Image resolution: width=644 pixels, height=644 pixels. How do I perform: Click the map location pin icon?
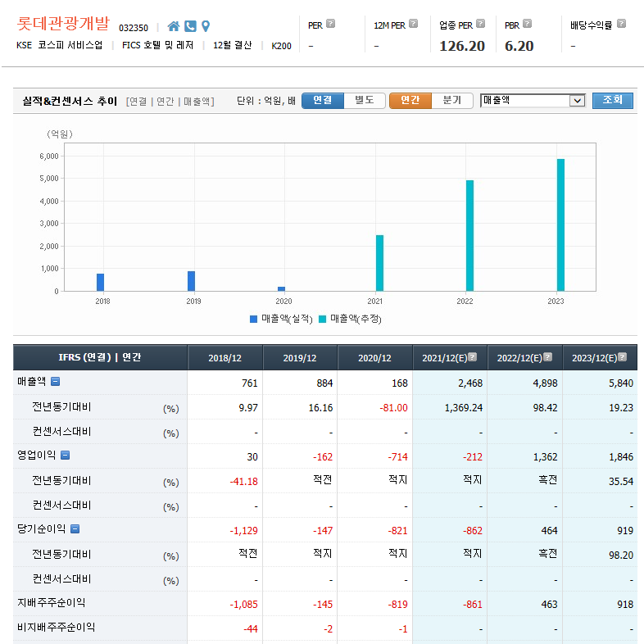click(x=206, y=26)
